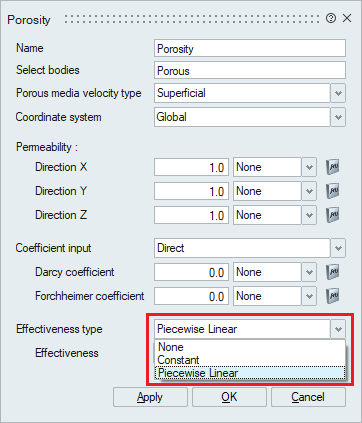
Task: Open function editor for Direction X permeability
Action: tap(332, 167)
